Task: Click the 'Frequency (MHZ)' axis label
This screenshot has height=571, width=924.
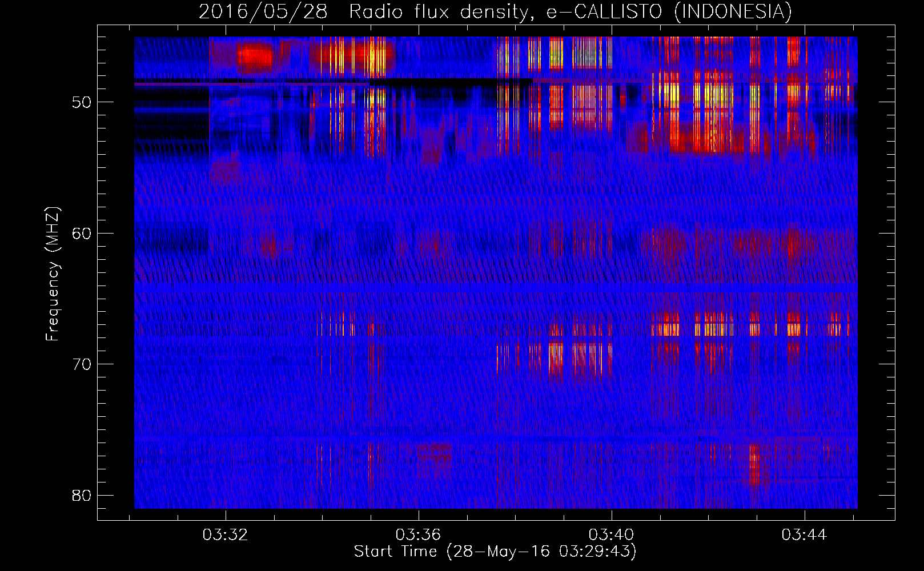Action: 53,274
